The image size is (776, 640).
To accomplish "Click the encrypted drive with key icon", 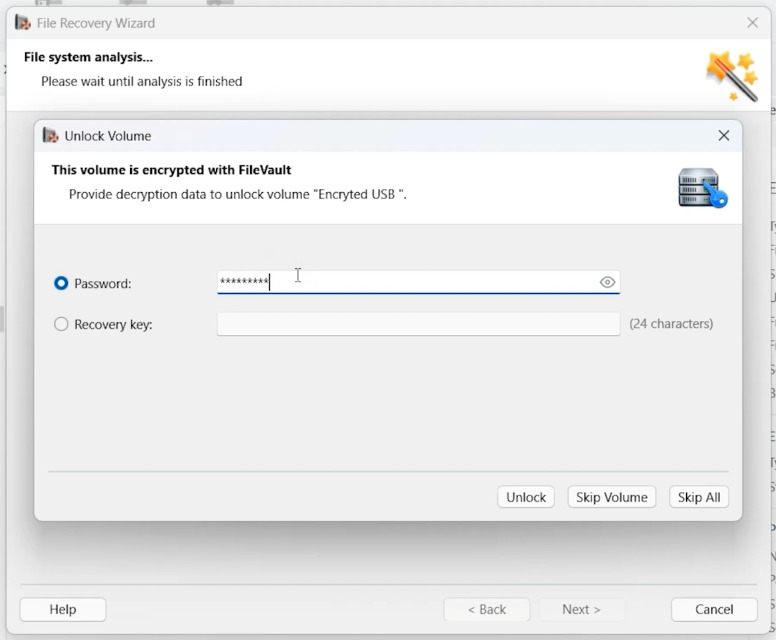I will tap(702, 188).
